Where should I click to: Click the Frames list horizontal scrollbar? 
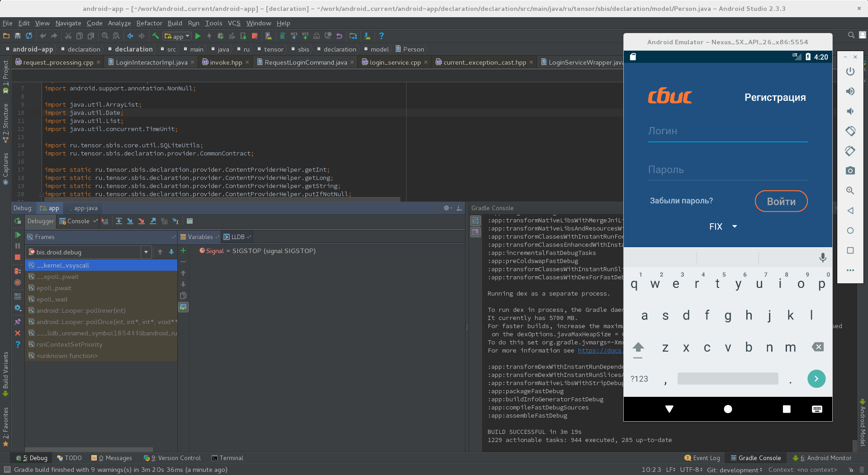tap(89, 450)
